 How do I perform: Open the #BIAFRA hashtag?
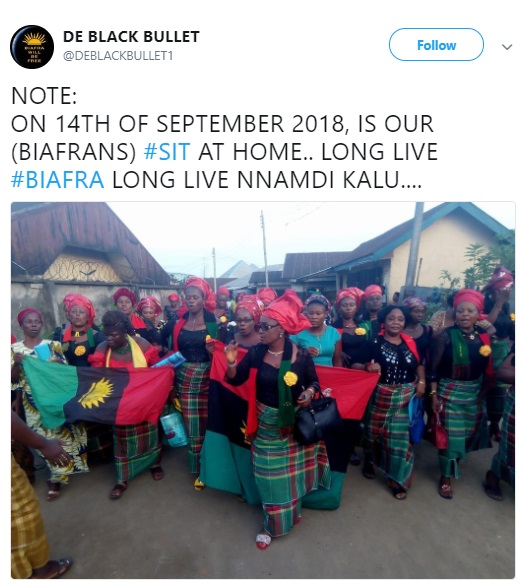tap(58, 179)
